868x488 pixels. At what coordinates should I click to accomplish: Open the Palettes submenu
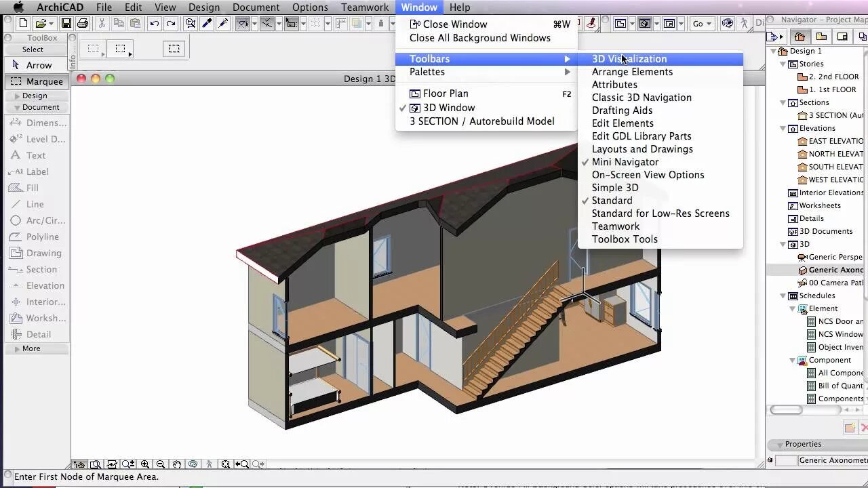click(x=486, y=72)
